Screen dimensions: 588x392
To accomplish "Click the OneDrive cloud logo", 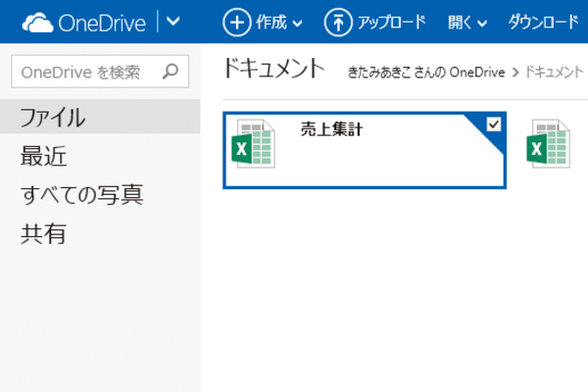I will click(x=37, y=24).
